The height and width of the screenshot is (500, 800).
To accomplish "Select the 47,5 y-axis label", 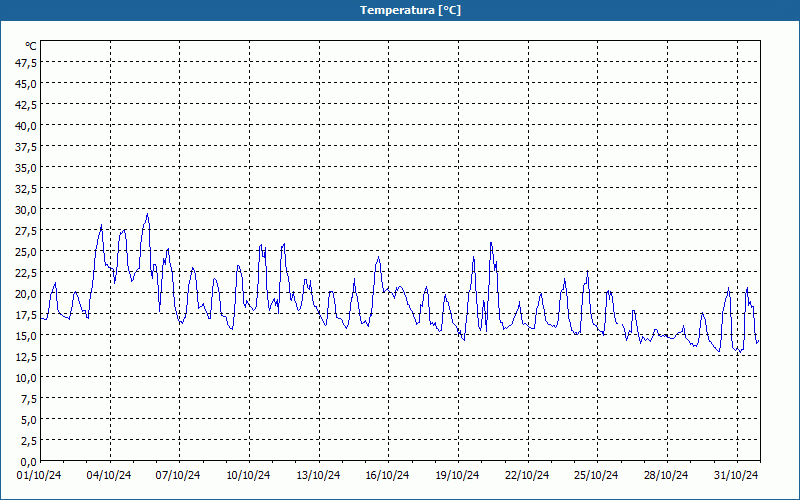I will click(27, 63).
